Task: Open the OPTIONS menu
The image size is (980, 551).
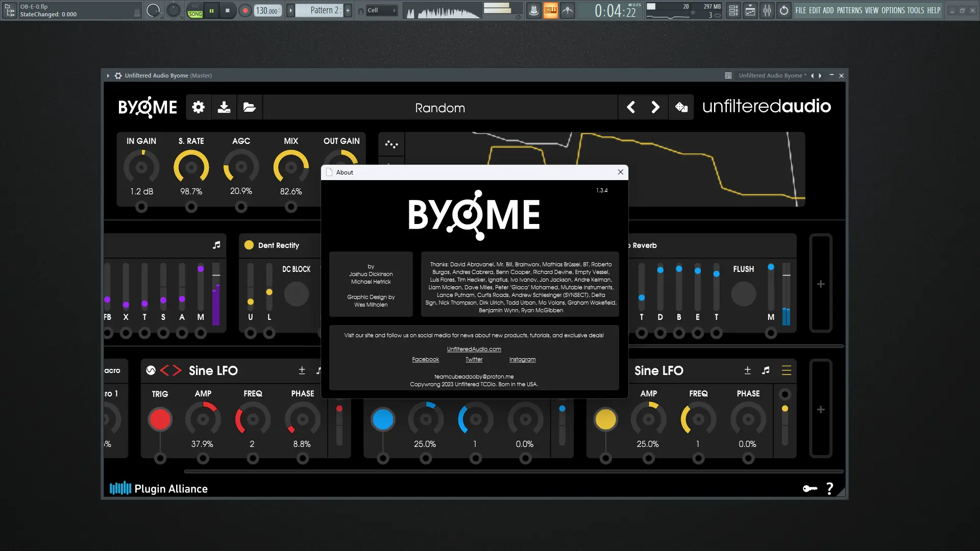Action: pos(893,10)
